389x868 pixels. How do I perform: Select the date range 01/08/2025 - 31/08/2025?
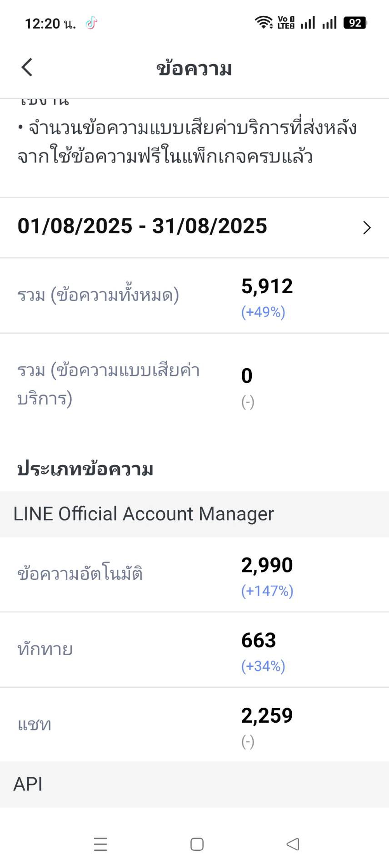[x=194, y=227]
